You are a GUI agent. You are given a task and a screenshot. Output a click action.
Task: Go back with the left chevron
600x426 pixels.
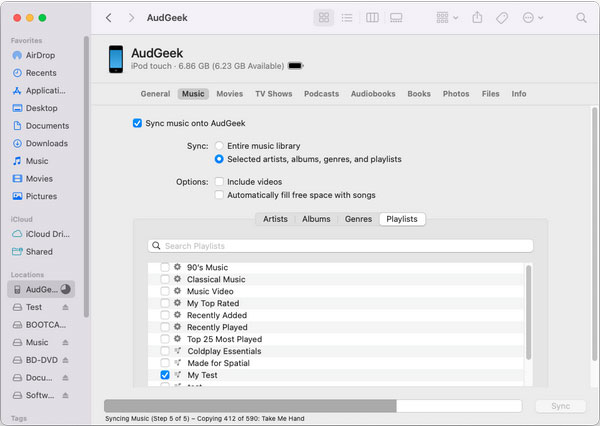[109, 18]
